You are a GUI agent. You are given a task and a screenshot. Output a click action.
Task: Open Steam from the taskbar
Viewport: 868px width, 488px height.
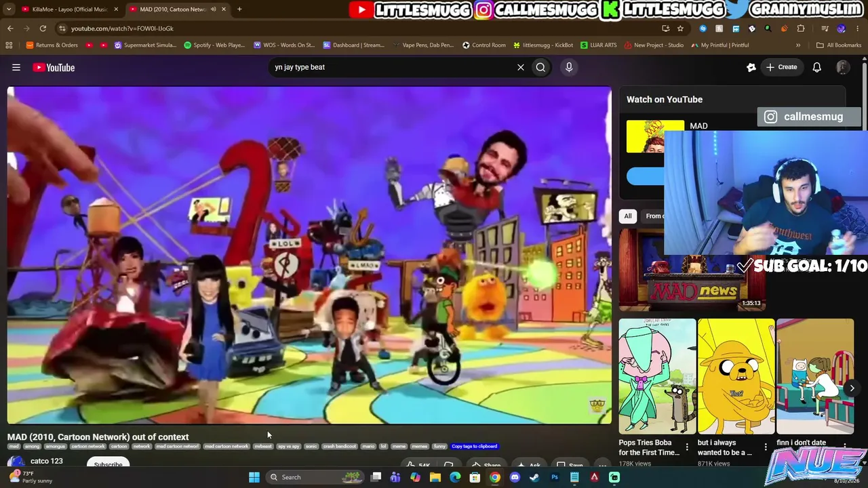[x=534, y=477]
